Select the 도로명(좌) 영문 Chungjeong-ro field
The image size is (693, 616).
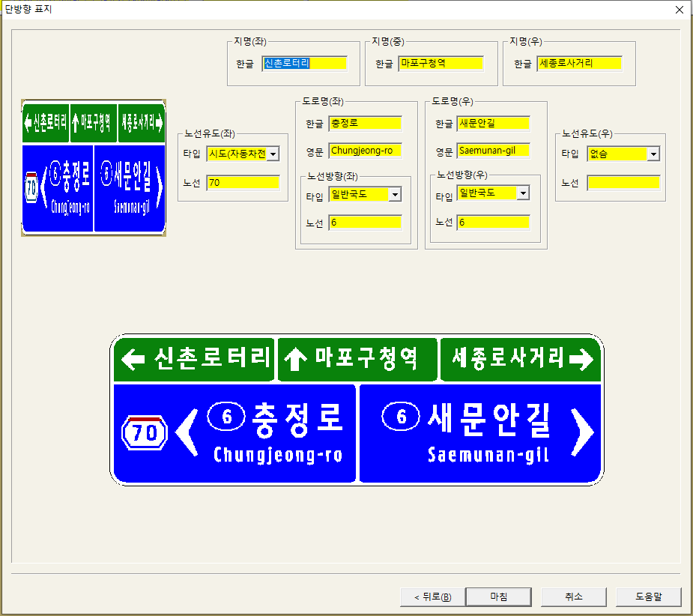[x=365, y=151]
